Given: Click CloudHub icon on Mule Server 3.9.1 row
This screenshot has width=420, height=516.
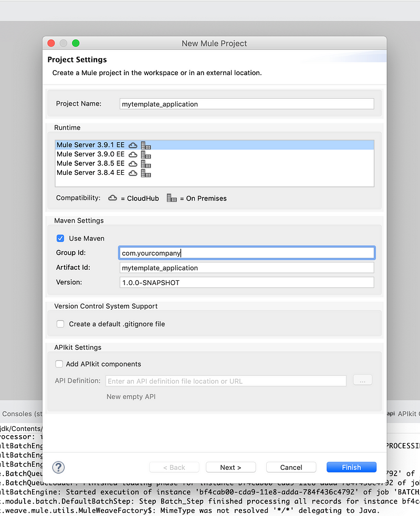Looking at the screenshot, I should click(x=133, y=145).
